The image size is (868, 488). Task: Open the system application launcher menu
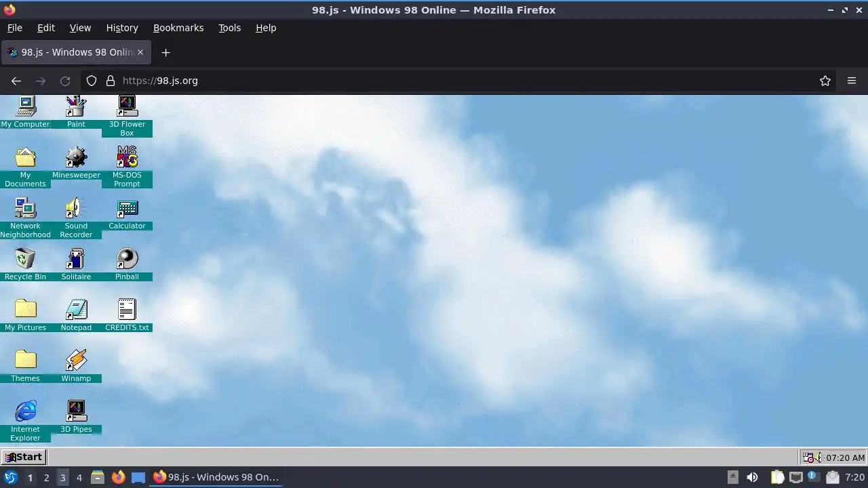pyautogui.click(x=10, y=477)
